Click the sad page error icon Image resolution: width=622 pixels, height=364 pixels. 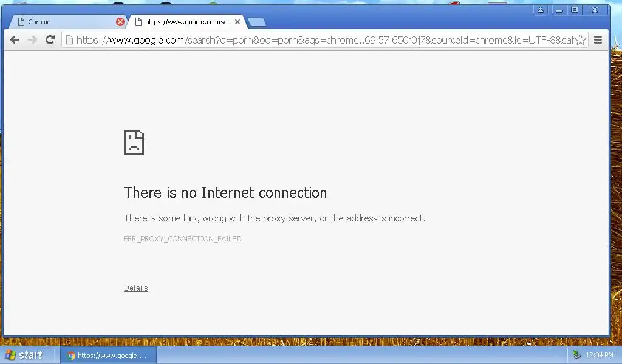click(134, 143)
